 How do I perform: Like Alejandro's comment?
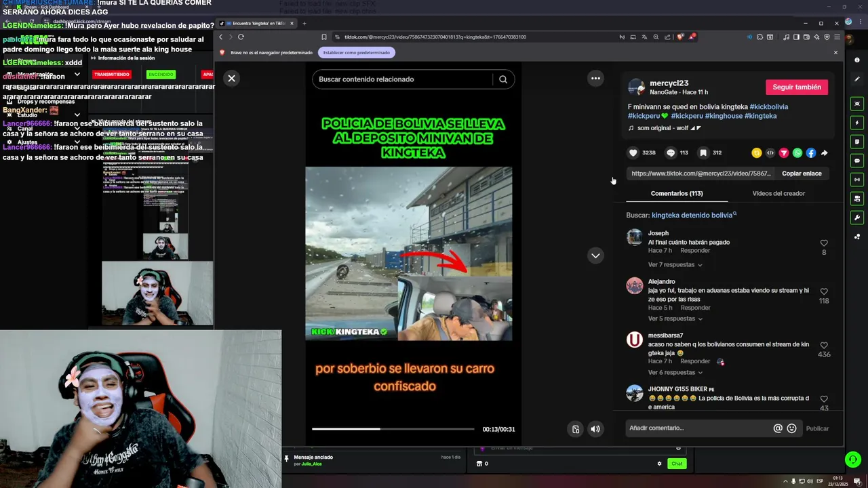pos(824,291)
